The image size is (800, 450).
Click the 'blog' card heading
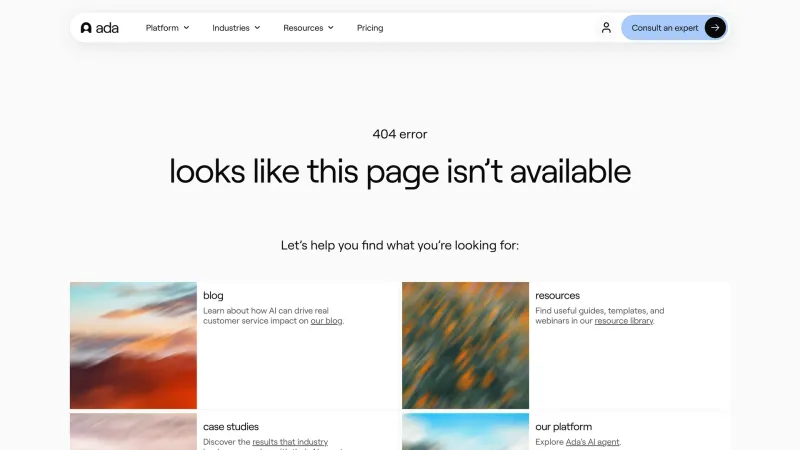[213, 295]
